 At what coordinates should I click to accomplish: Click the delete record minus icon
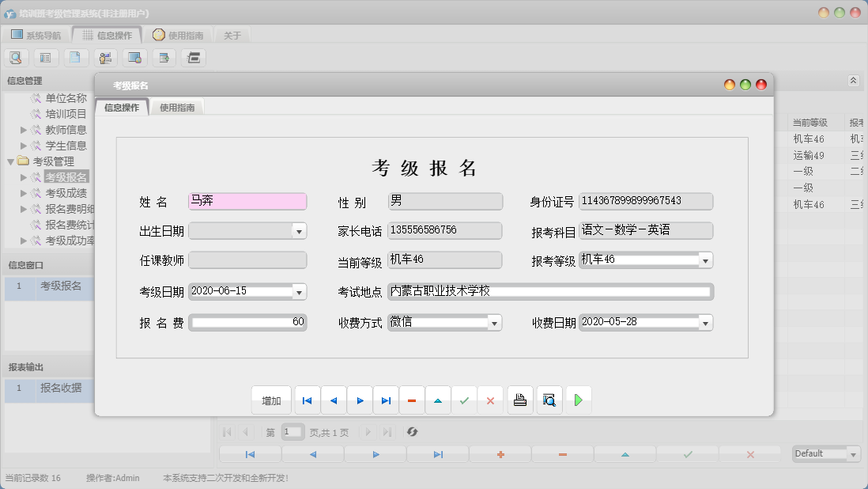411,400
